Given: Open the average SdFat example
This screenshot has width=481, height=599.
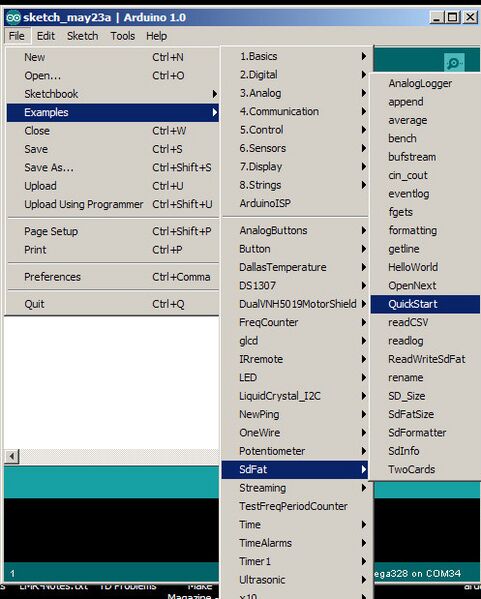Looking at the screenshot, I should pos(425,120).
